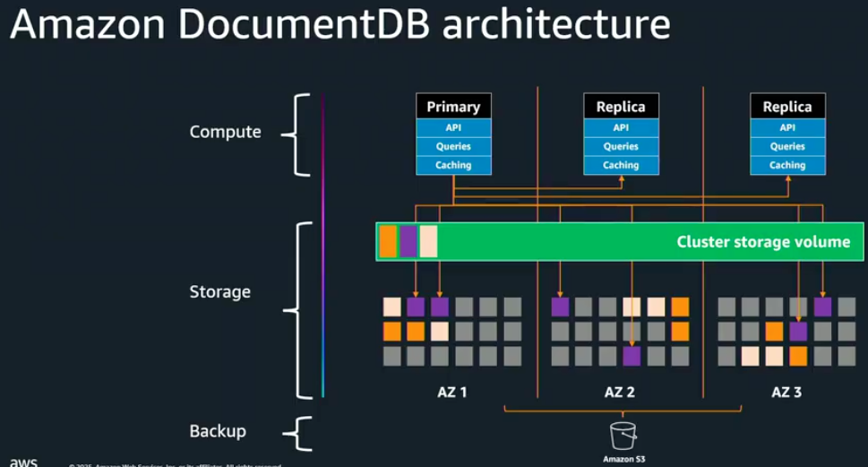The height and width of the screenshot is (467, 868).
Task: Click the orange block in AZ 2 middle row
Action: 681,332
